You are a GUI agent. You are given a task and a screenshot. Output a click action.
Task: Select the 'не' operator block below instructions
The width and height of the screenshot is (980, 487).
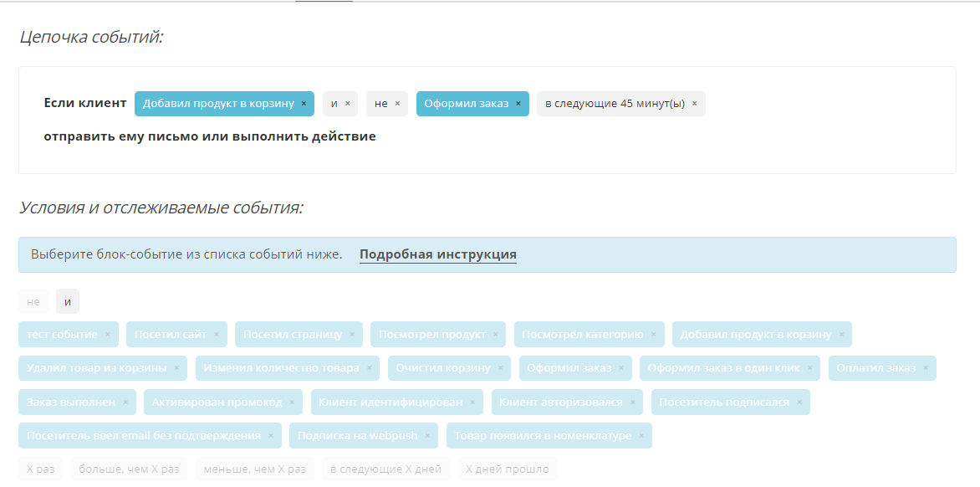click(33, 301)
